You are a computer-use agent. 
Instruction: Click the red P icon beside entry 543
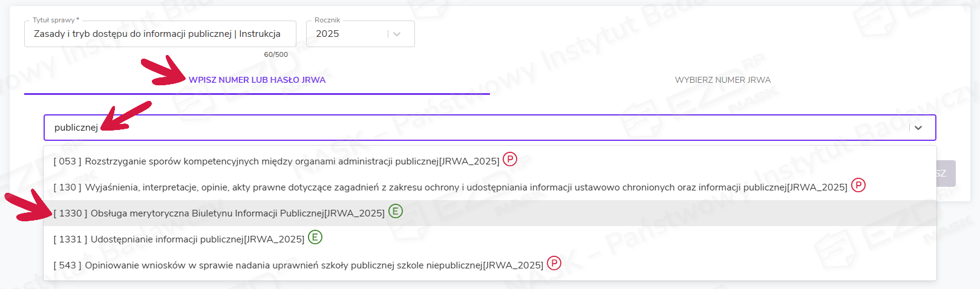554,264
